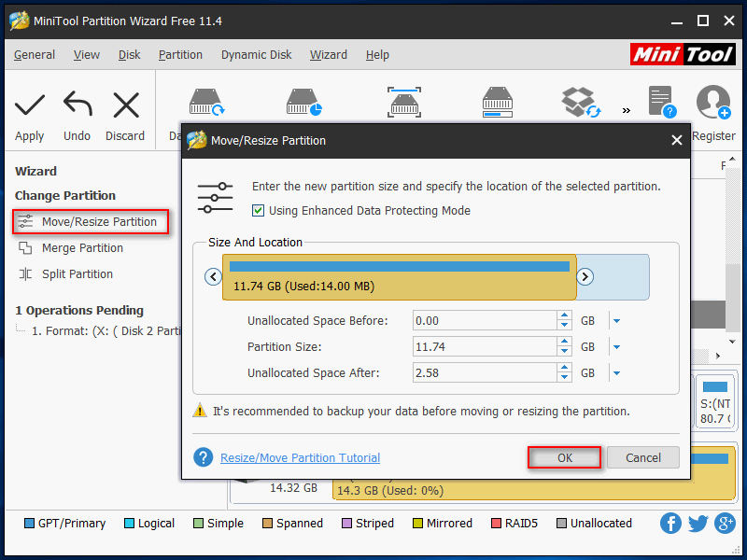Screen dimensions: 747x560
Task: Open the stacked-layers sync toolbar icon
Action: pos(581,102)
